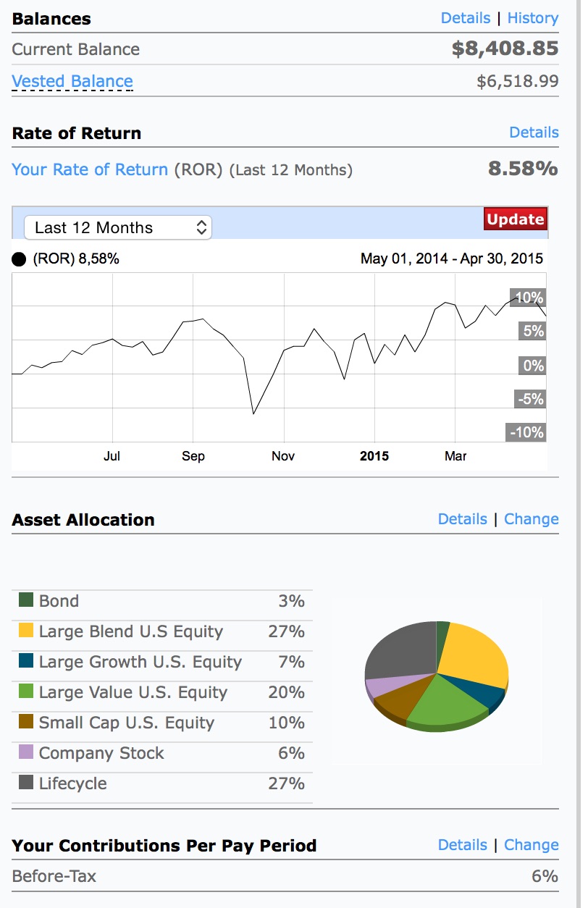Screen dimensions: 588x908
Task: Open Asset Allocation Details link
Action: (462, 519)
